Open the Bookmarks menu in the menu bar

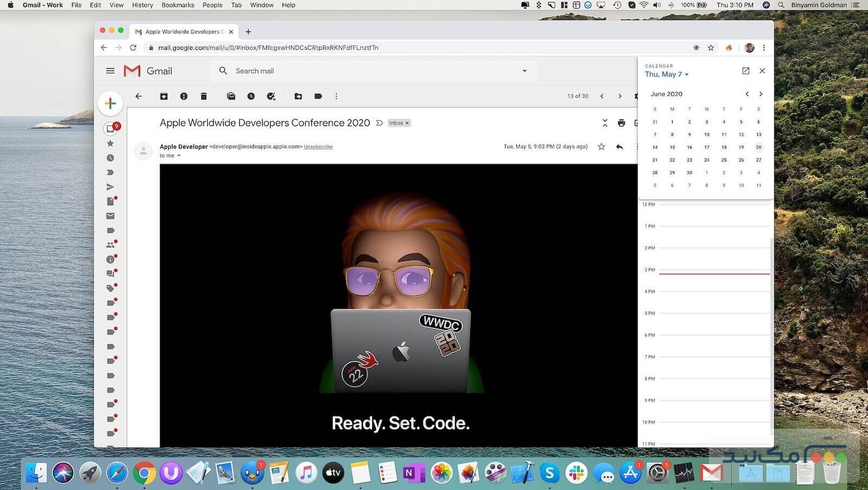point(177,5)
